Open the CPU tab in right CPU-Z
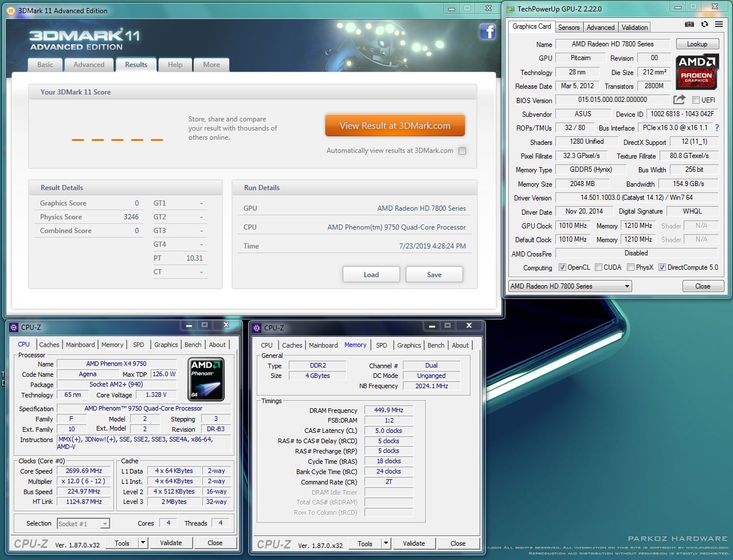This screenshot has width=733, height=560. point(266,345)
